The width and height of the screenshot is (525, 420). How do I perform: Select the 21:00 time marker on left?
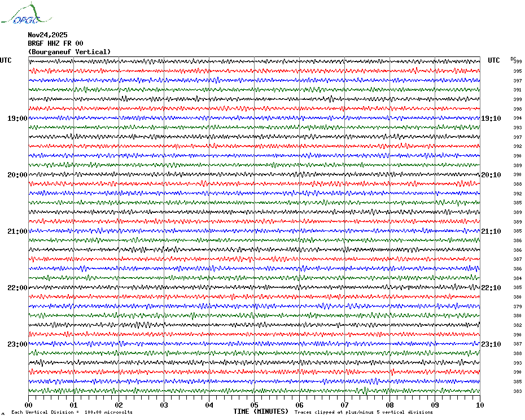point(17,231)
